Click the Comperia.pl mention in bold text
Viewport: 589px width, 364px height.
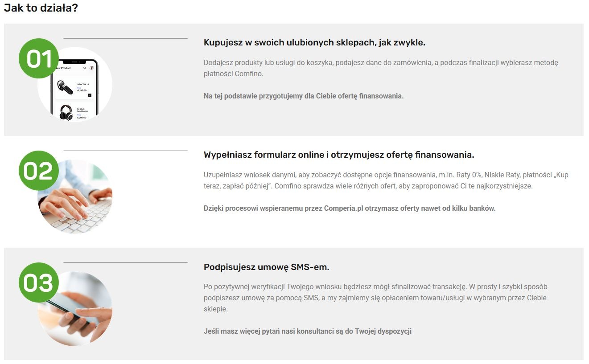(343, 208)
